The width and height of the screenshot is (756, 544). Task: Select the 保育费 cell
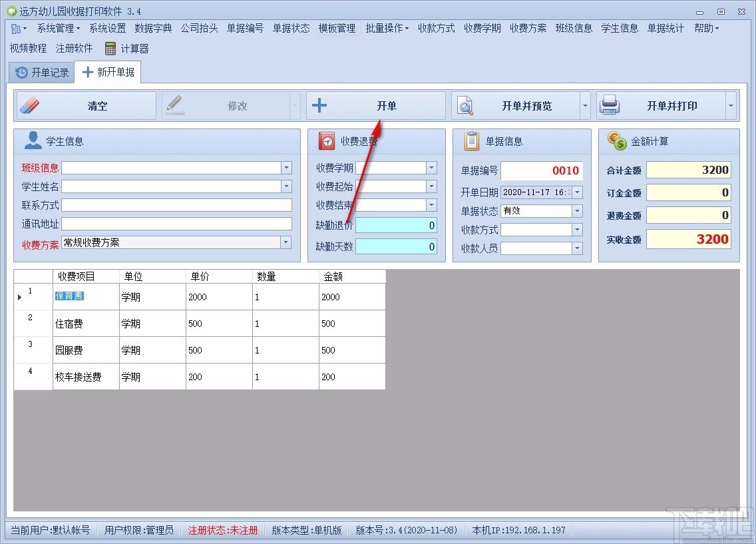pos(86,296)
